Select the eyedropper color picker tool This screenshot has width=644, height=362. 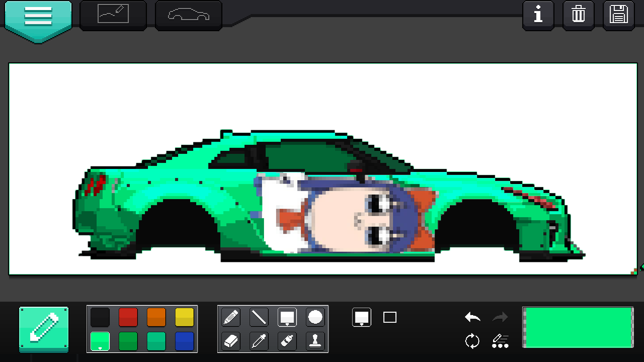tap(259, 341)
